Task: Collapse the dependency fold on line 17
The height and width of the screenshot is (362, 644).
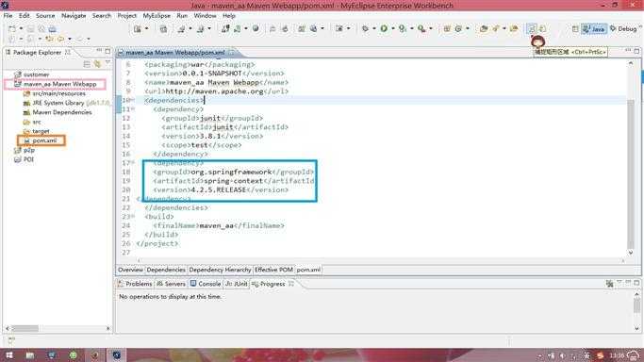Action: coord(133,163)
